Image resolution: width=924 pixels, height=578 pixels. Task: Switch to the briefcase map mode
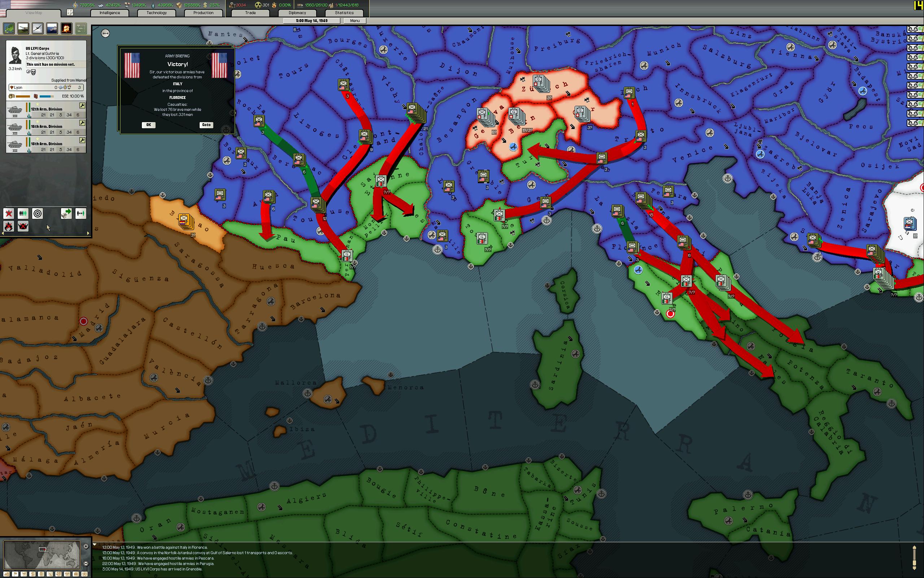(76, 574)
